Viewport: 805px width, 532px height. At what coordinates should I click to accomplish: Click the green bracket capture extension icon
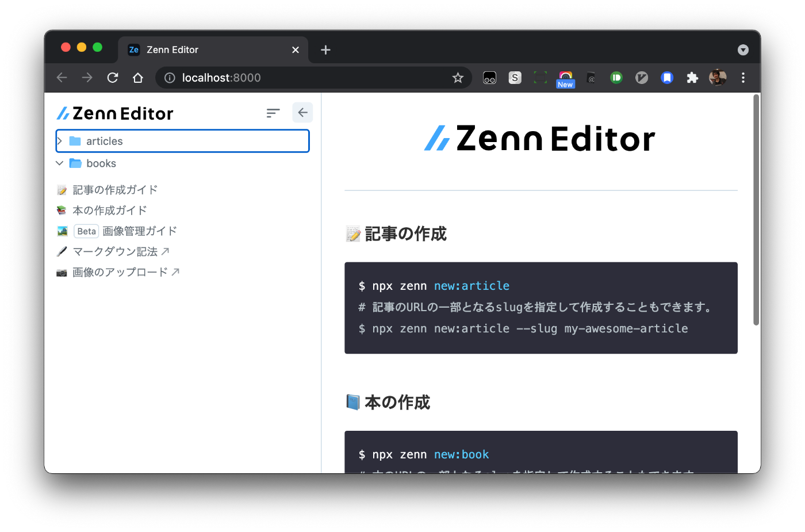(540, 78)
